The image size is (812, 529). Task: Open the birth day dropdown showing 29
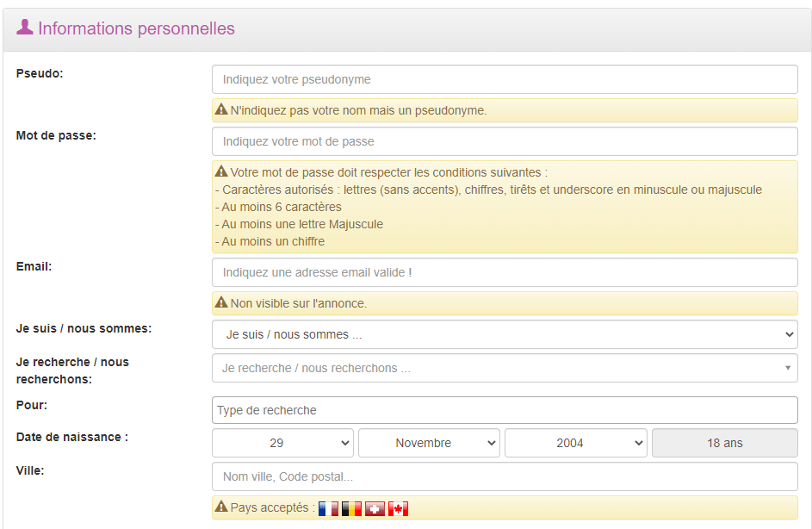coord(282,443)
